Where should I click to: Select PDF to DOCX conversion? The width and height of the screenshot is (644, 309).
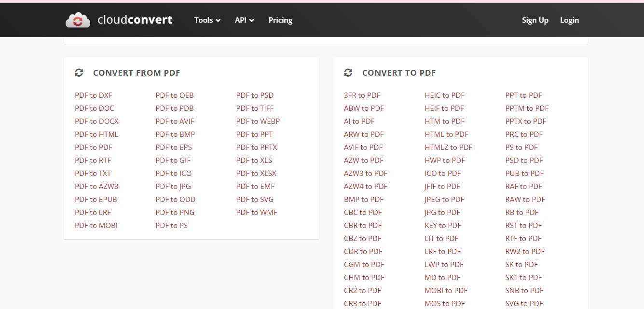coord(96,121)
